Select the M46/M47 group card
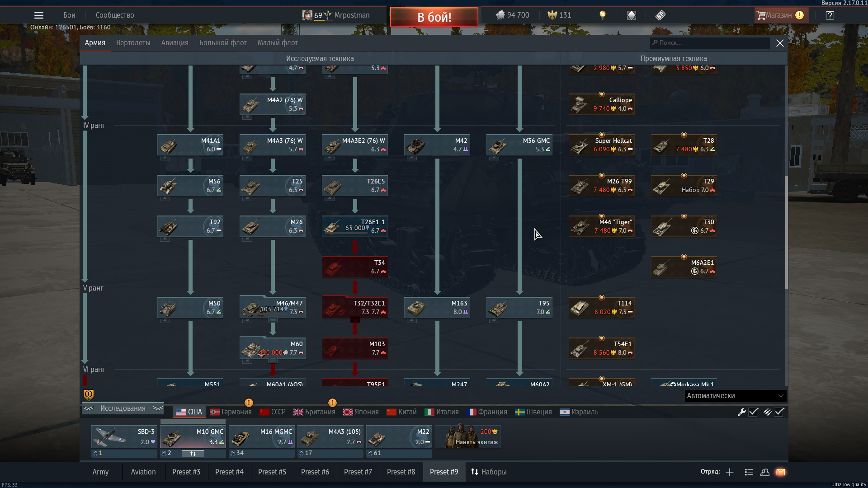This screenshot has width=868, height=488. point(273,307)
